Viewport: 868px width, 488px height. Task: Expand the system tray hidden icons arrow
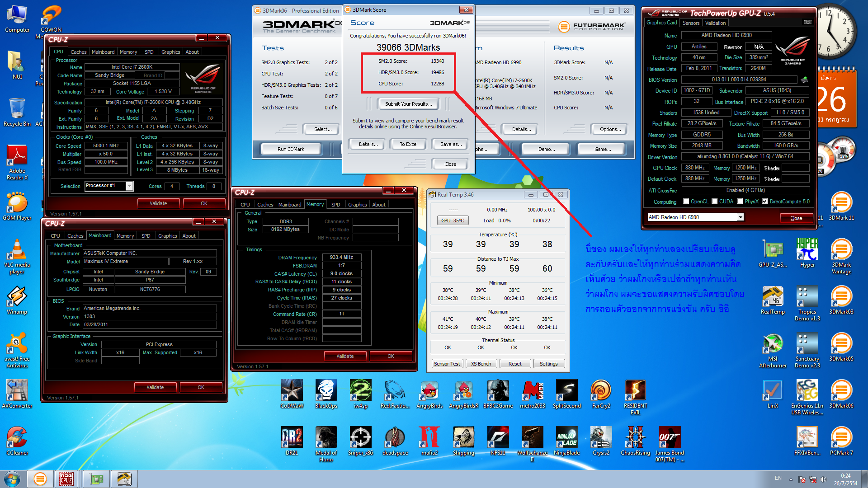click(791, 479)
